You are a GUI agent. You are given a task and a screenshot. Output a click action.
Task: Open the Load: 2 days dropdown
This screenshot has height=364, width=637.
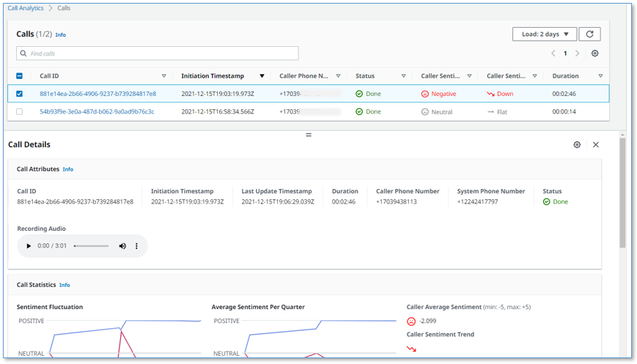(x=545, y=34)
